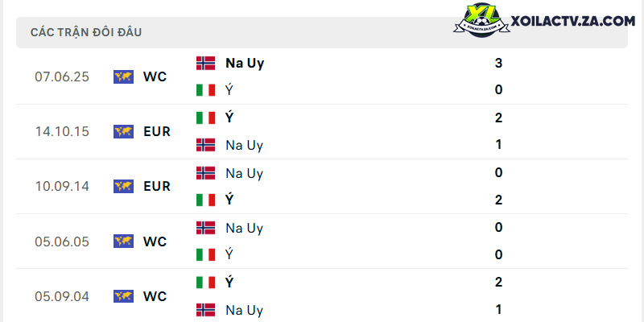This screenshot has height=322, width=644.
Task: Select the WC competition icon for 05.09.04
Action: pos(123,296)
